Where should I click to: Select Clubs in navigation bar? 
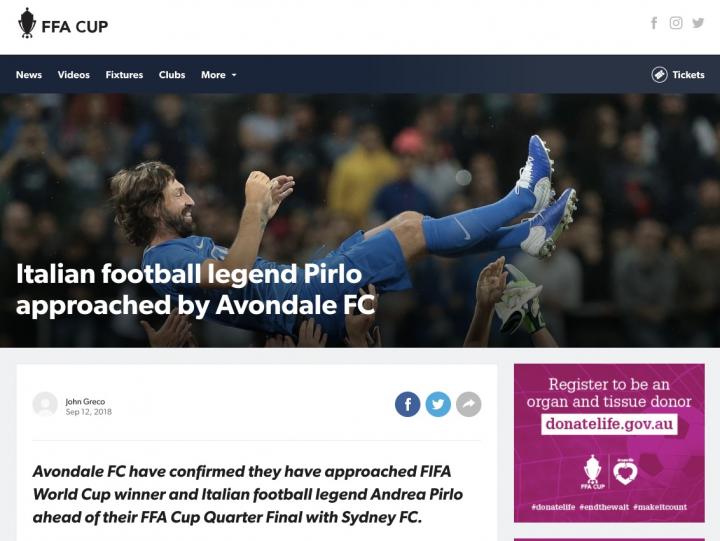pyautogui.click(x=172, y=75)
